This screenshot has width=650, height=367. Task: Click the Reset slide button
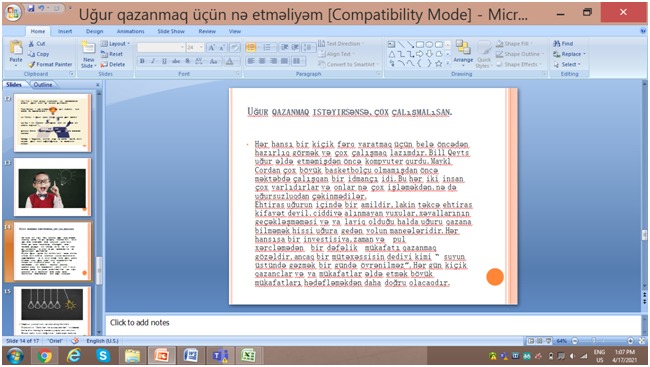tap(112, 54)
